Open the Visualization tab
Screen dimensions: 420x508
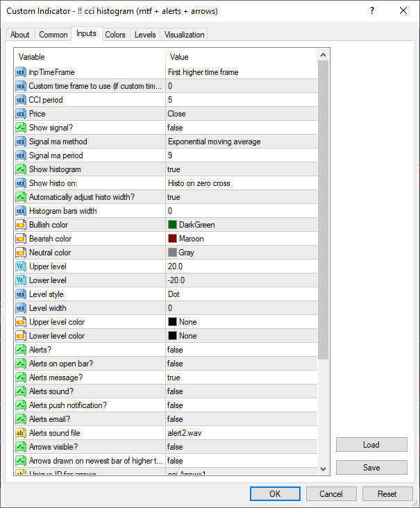pos(185,35)
